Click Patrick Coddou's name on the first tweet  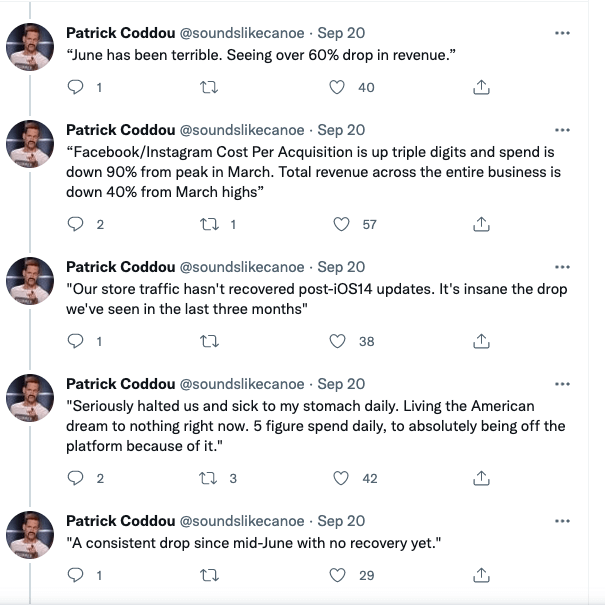pos(119,33)
